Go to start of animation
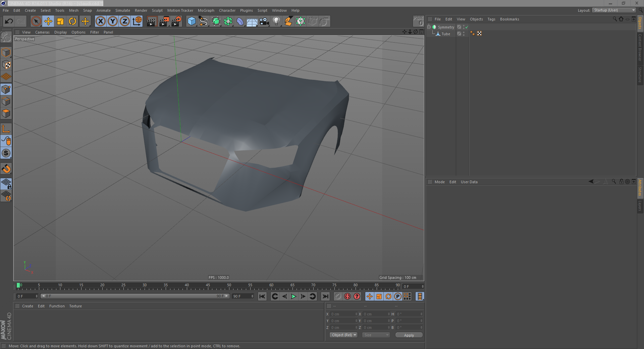Viewport: 644px width, 349px height. [x=262, y=296]
